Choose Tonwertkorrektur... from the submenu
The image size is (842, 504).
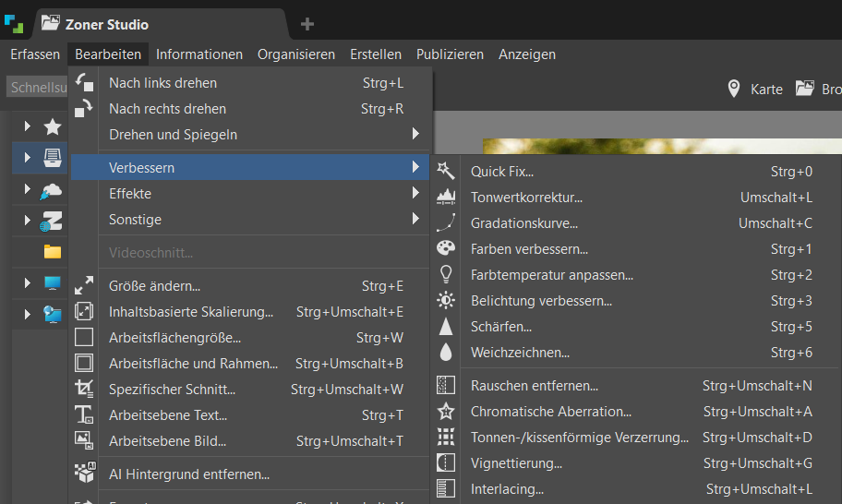tap(634, 197)
